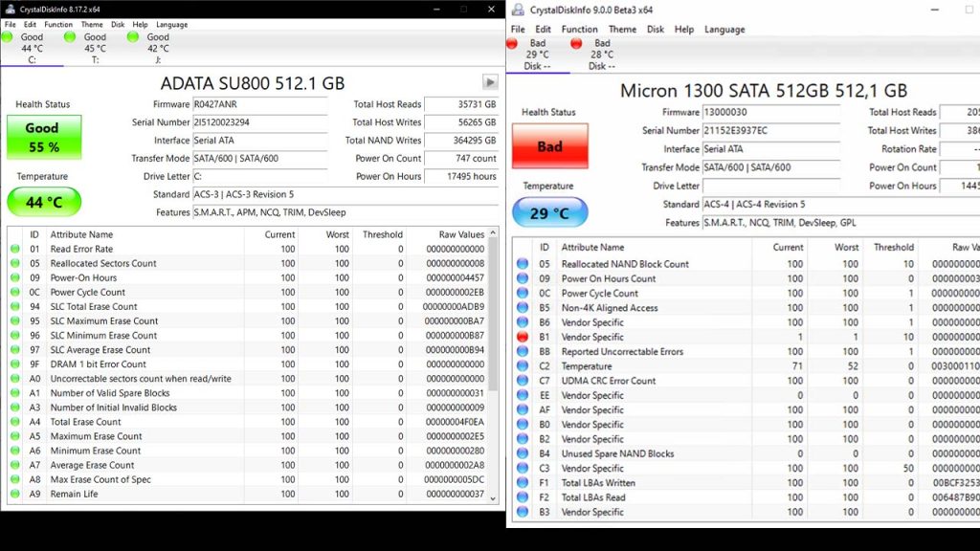The height and width of the screenshot is (551, 980).
Task: Open Language menu in CrystalDiskInfo 8.17.2 window
Action: click(172, 24)
